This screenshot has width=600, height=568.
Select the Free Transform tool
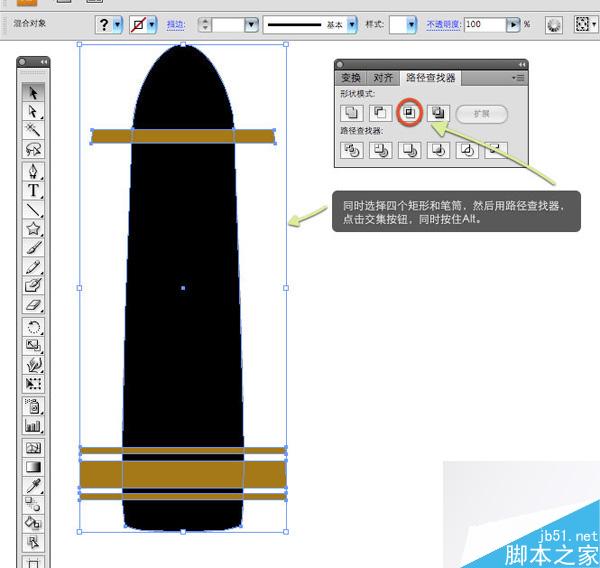(x=33, y=384)
